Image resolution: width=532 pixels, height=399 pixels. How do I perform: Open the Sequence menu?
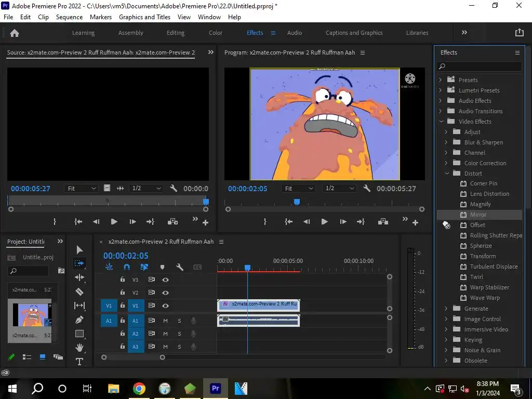coord(69,17)
